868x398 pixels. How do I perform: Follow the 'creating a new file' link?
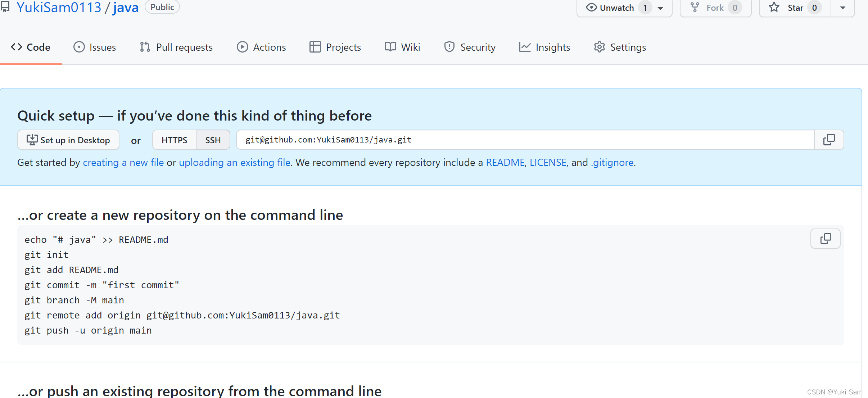(x=123, y=163)
